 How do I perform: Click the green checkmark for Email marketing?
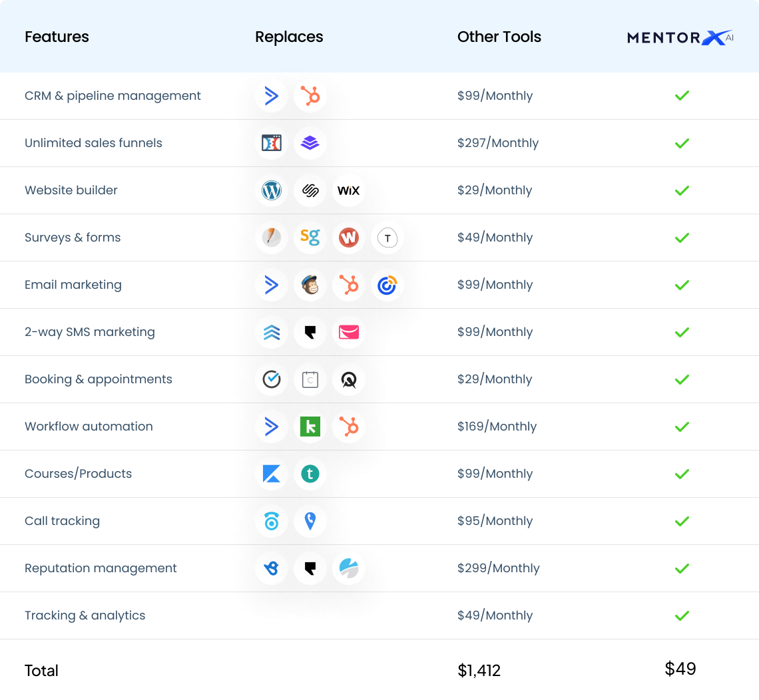click(x=682, y=285)
